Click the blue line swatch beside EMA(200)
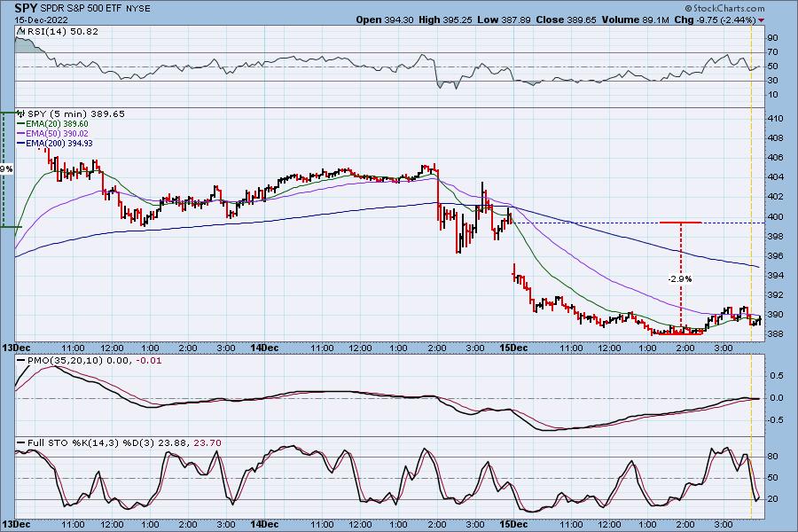This screenshot has width=798, height=532. click(21, 144)
